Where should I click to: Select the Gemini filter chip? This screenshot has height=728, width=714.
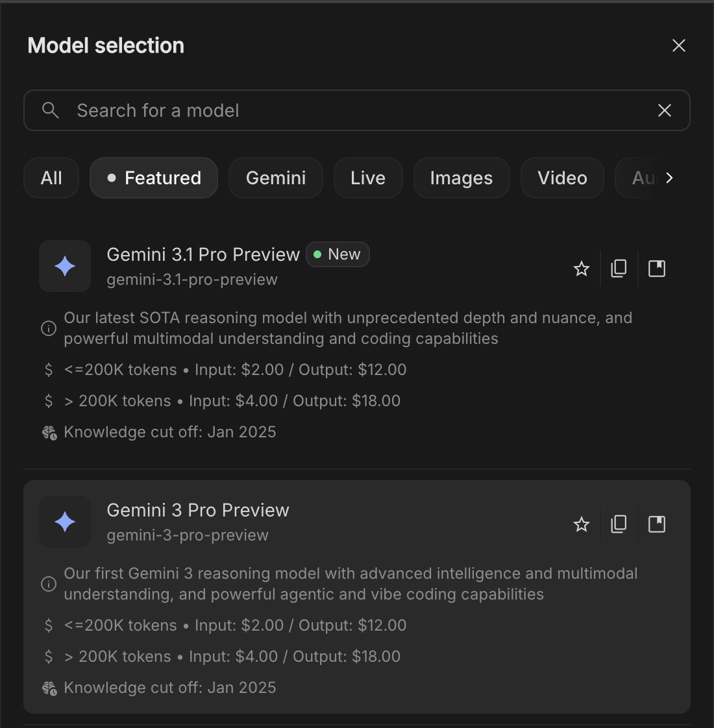pos(276,178)
